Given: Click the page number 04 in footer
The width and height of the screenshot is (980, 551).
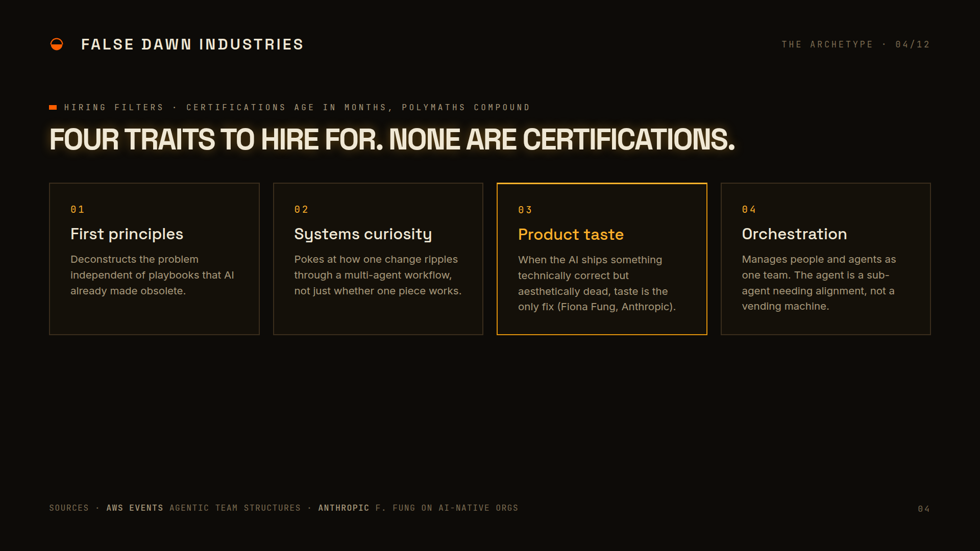Looking at the screenshot, I should pyautogui.click(x=924, y=509).
